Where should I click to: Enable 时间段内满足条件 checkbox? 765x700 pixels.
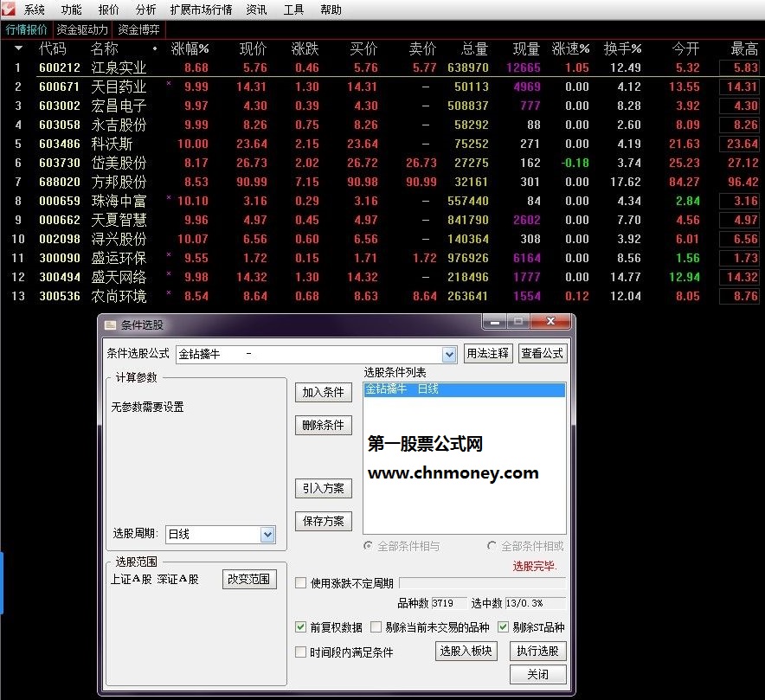coord(301,652)
